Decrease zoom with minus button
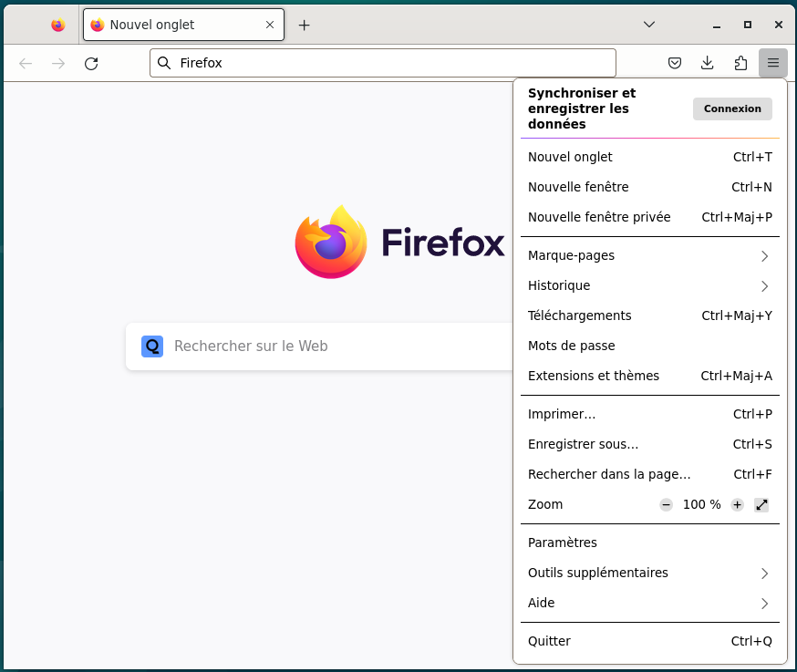The width and height of the screenshot is (797, 672). coord(666,505)
